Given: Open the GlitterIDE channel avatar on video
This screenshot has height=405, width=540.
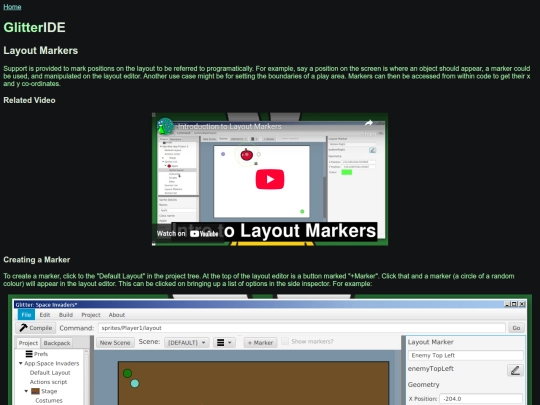Looking at the screenshot, I should tap(165, 126).
